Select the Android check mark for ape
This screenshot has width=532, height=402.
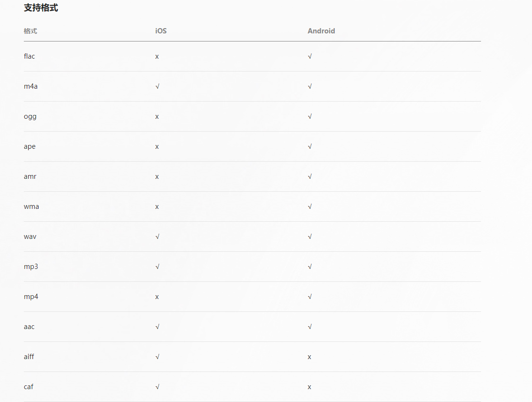click(x=310, y=146)
